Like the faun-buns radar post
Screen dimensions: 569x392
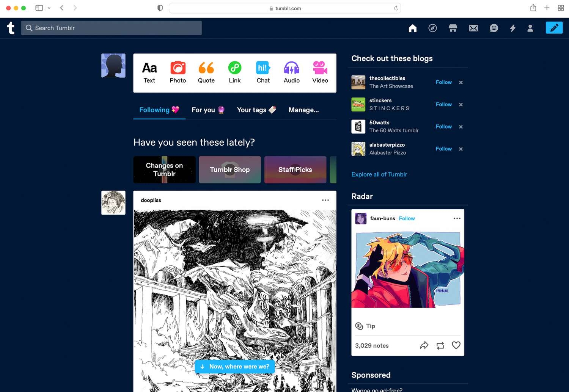click(456, 345)
